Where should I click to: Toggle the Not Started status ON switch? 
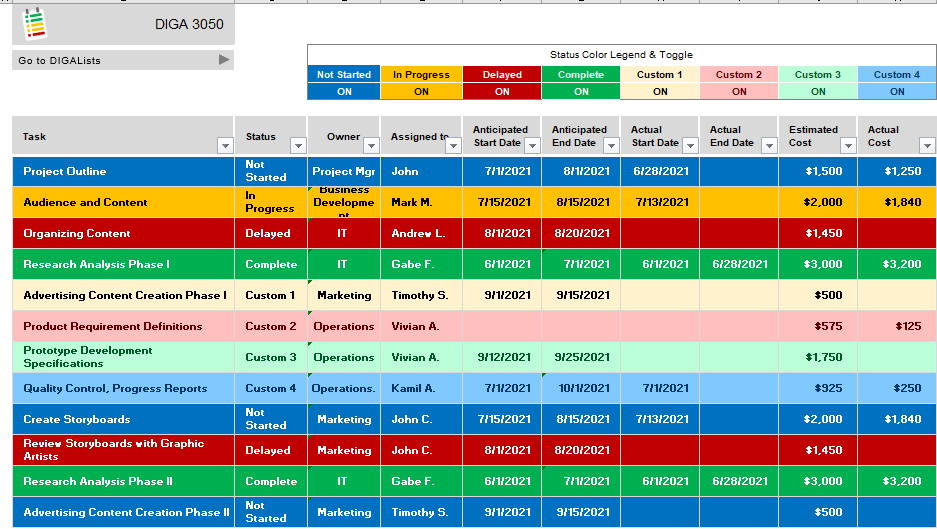(x=344, y=91)
